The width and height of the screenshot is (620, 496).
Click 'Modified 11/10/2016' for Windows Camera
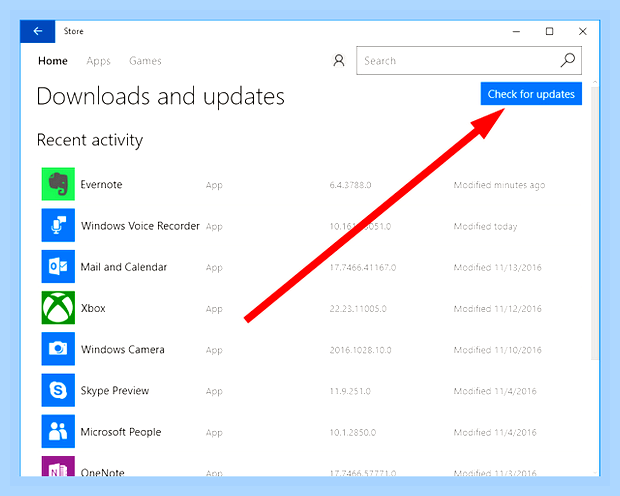click(x=497, y=350)
